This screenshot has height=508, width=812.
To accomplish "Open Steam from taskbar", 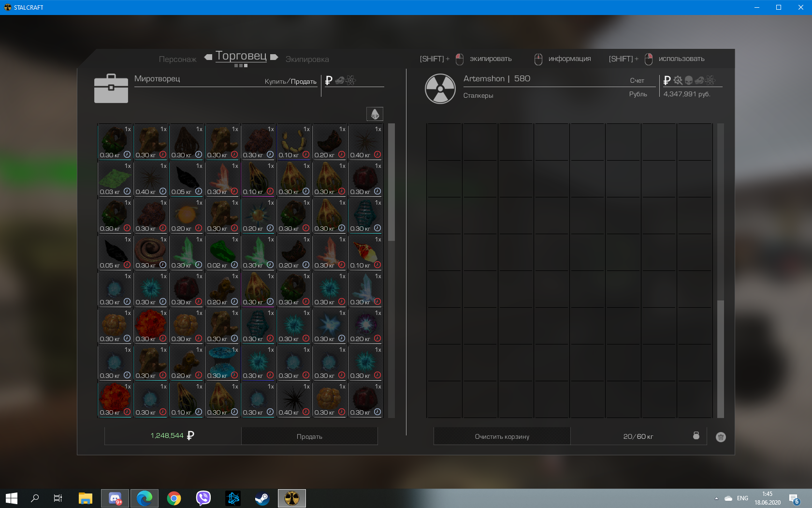I will [262, 498].
